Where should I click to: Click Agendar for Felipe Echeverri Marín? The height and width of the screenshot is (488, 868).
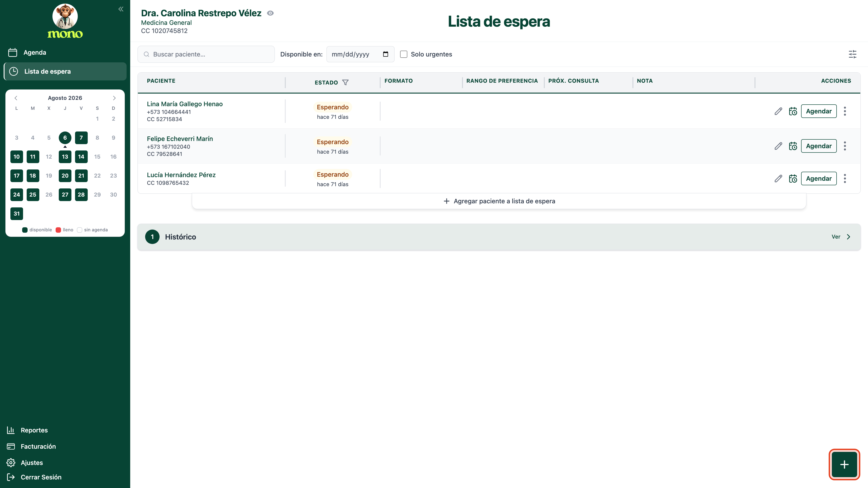tap(819, 146)
